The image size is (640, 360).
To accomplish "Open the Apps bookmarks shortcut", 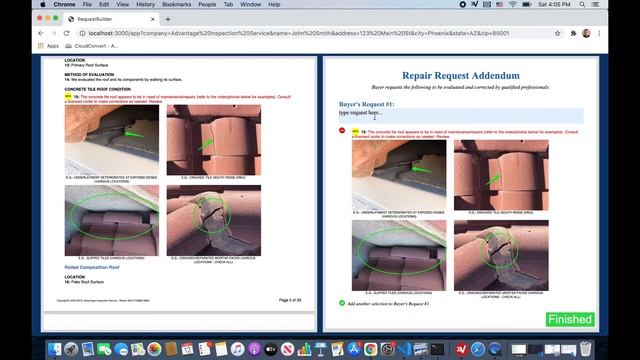I will click(48, 46).
